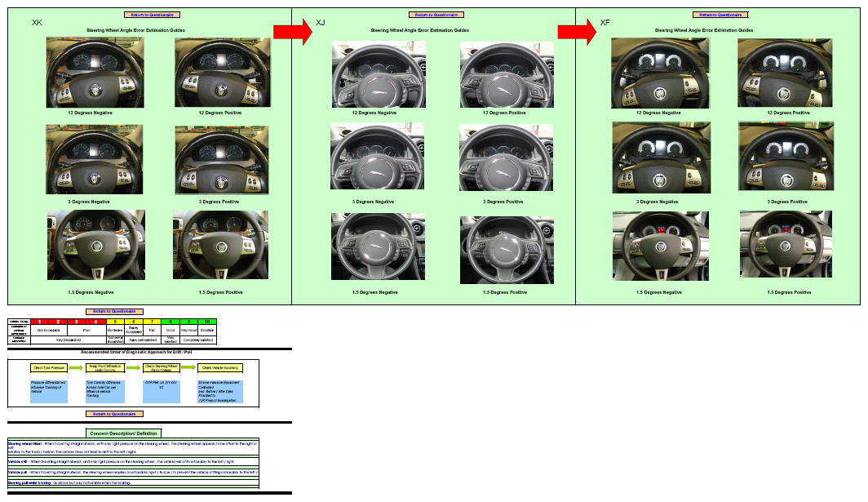
Task: Click red rating cell 2
Action: coord(58,322)
